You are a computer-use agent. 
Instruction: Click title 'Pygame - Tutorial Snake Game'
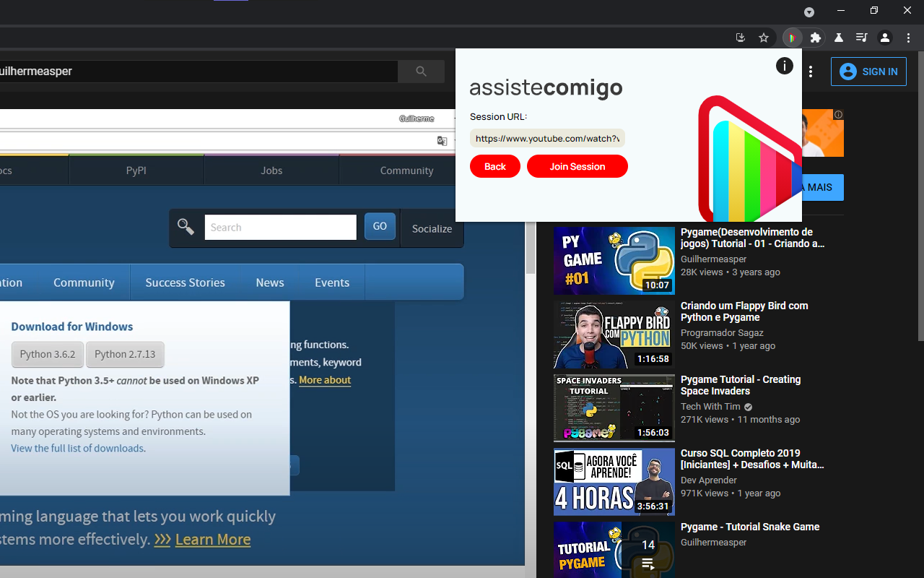click(750, 527)
